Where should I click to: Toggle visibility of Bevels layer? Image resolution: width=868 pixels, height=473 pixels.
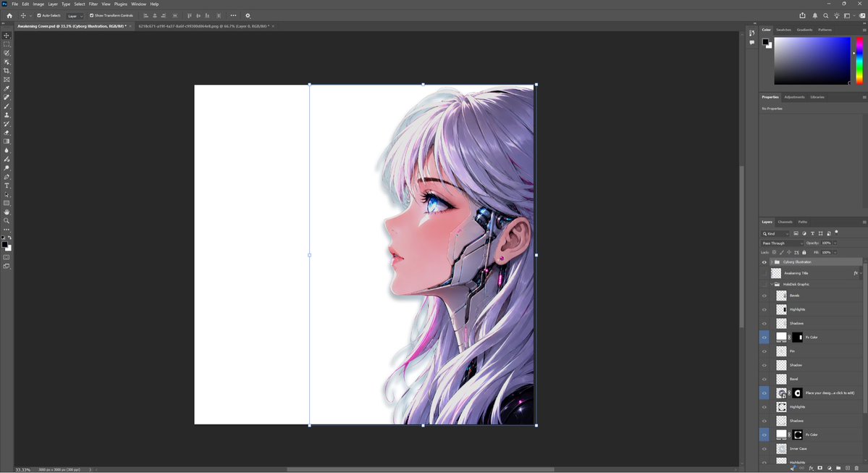click(x=764, y=296)
